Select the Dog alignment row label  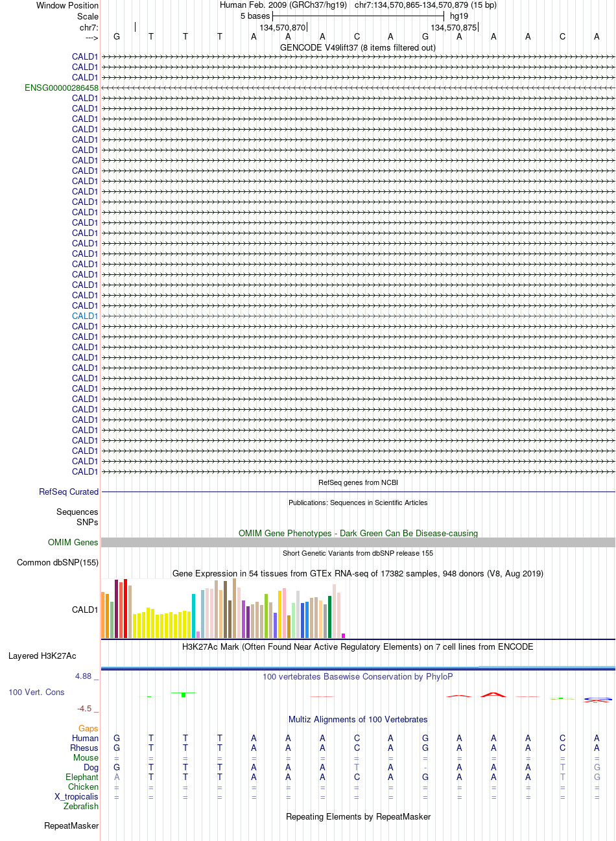pyautogui.click(x=91, y=768)
